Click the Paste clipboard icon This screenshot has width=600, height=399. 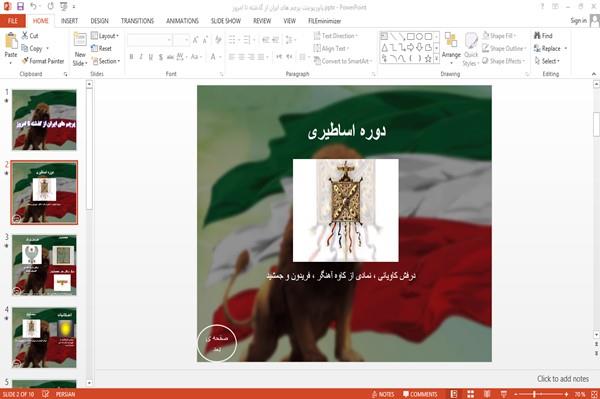click(x=11, y=41)
